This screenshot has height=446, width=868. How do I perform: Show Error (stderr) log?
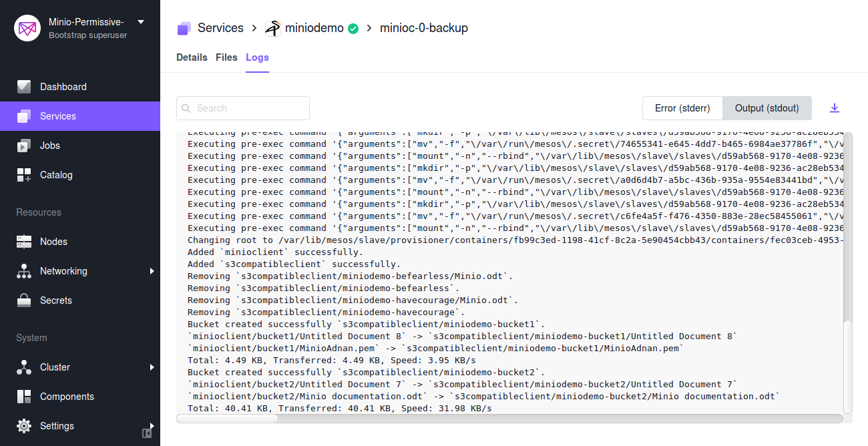coord(682,108)
